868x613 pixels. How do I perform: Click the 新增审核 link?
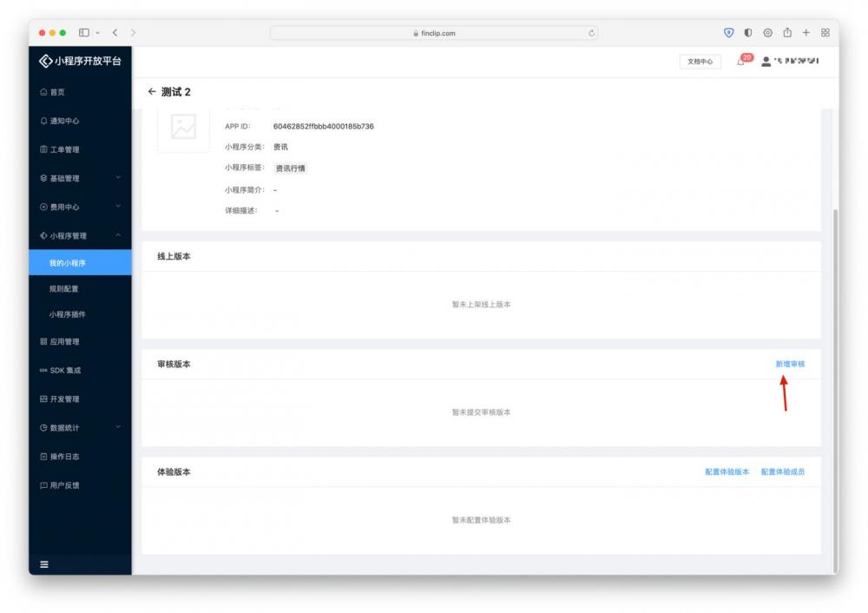point(790,364)
